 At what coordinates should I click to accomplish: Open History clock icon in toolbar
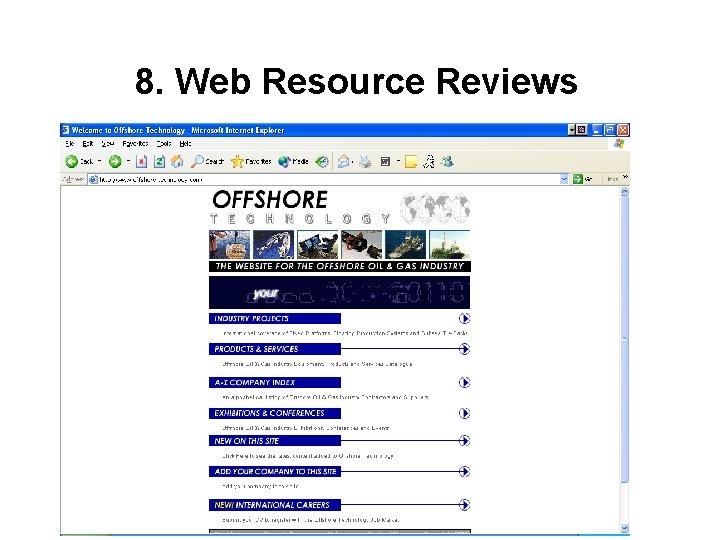322,162
